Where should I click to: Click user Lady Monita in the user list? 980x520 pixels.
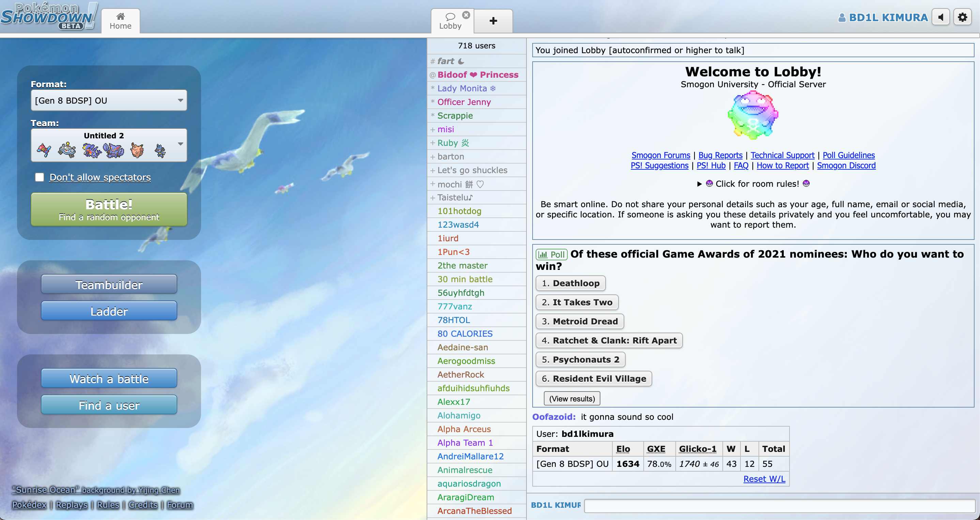click(x=476, y=88)
